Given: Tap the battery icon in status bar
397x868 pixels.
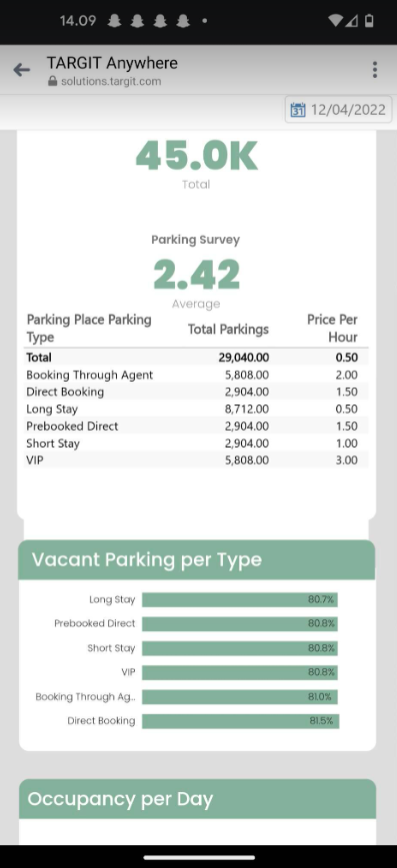Looking at the screenshot, I should 369,21.
